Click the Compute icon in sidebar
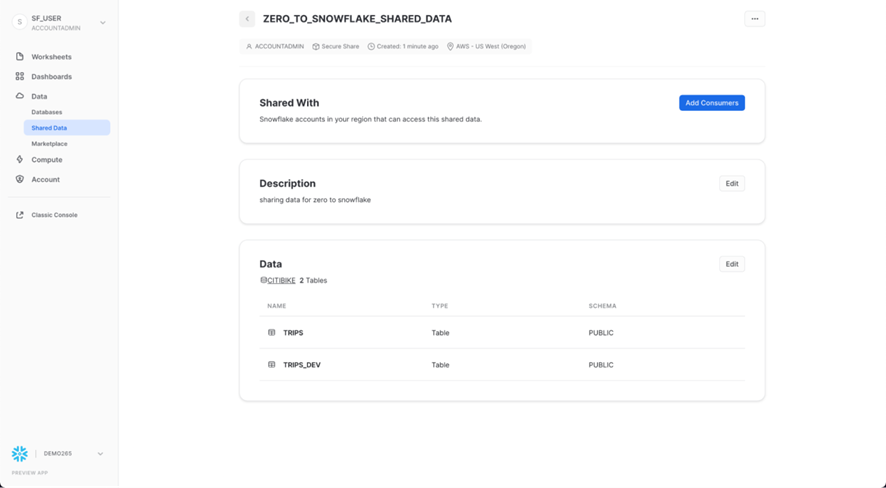This screenshot has width=886, height=488. click(20, 160)
